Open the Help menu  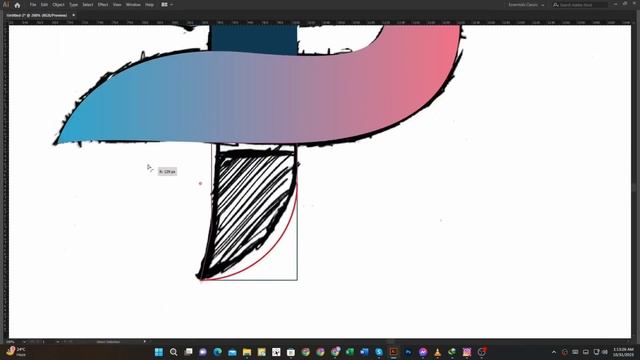[x=150, y=5]
